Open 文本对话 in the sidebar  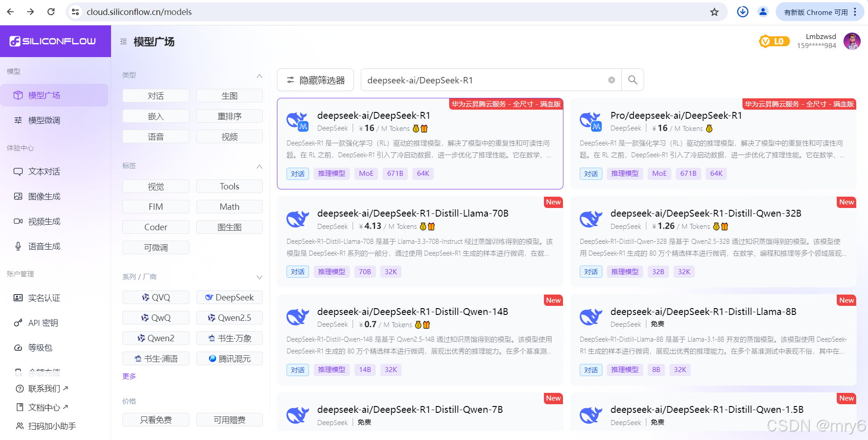(54, 171)
